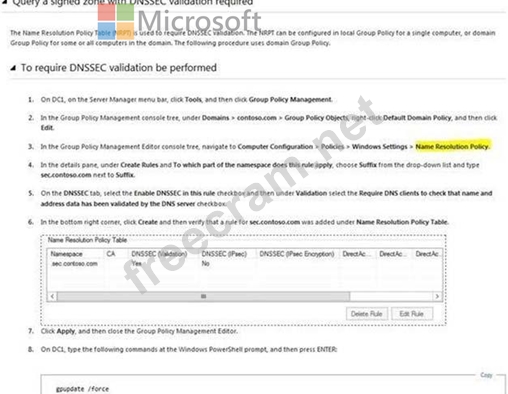This screenshot has height=394, width=508.
Task: Click the 'Yes' validation cell in table
Action: tap(137, 264)
